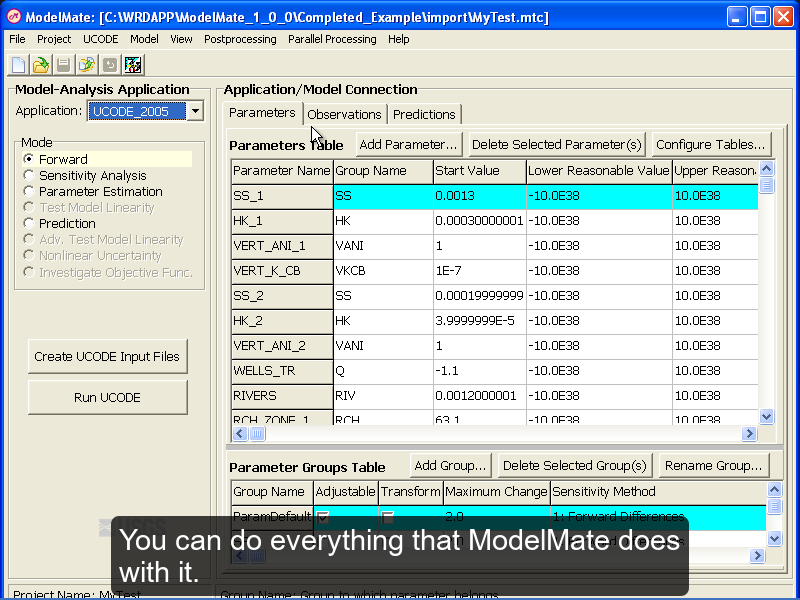
Task: Click the Rename Group... button
Action: 713,465
